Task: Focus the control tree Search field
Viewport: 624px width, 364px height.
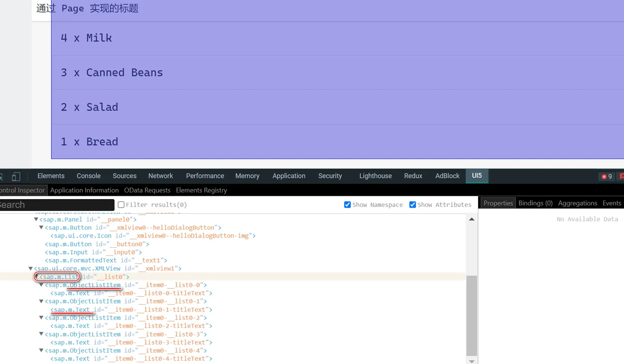Action: [x=57, y=205]
